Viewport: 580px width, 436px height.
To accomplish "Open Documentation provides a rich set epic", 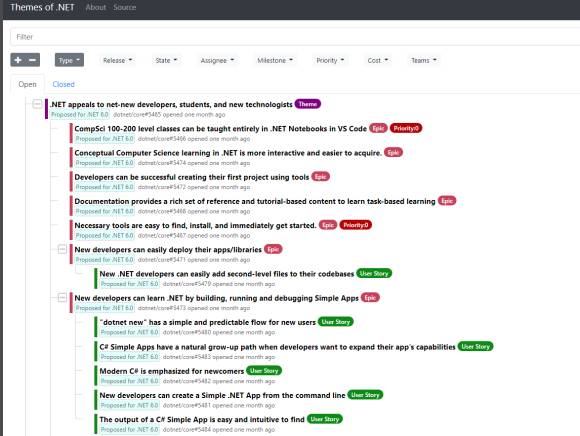I will click(255, 201).
